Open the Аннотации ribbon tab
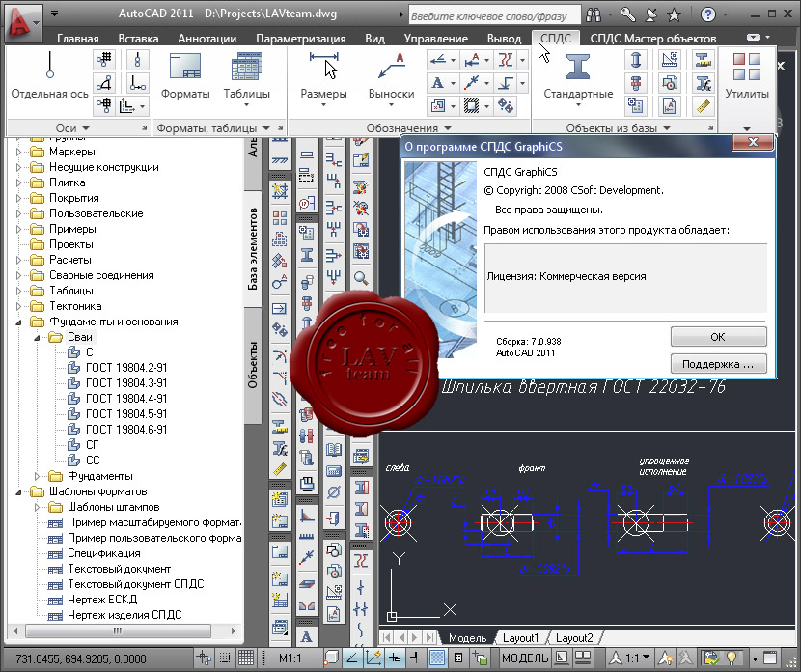 click(207, 39)
